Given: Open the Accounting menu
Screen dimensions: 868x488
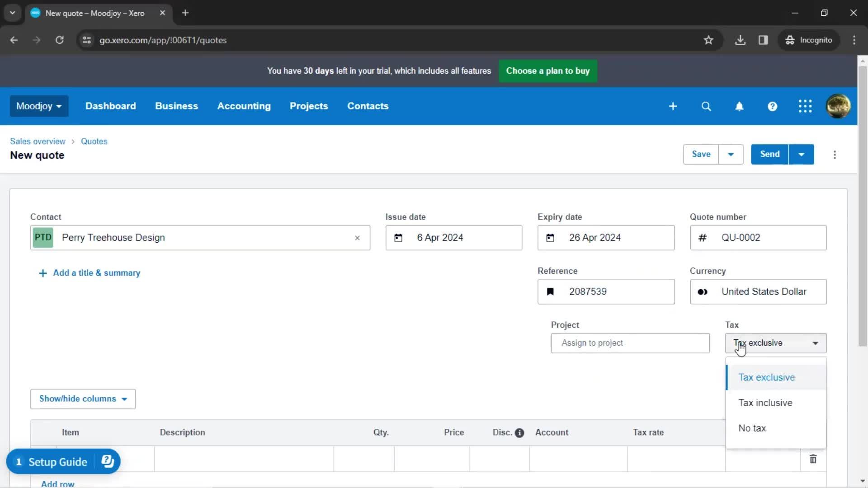Looking at the screenshot, I should pyautogui.click(x=244, y=106).
